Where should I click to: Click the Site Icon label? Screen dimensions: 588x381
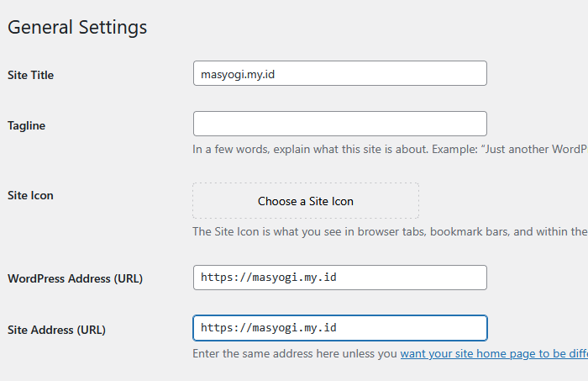(30, 195)
